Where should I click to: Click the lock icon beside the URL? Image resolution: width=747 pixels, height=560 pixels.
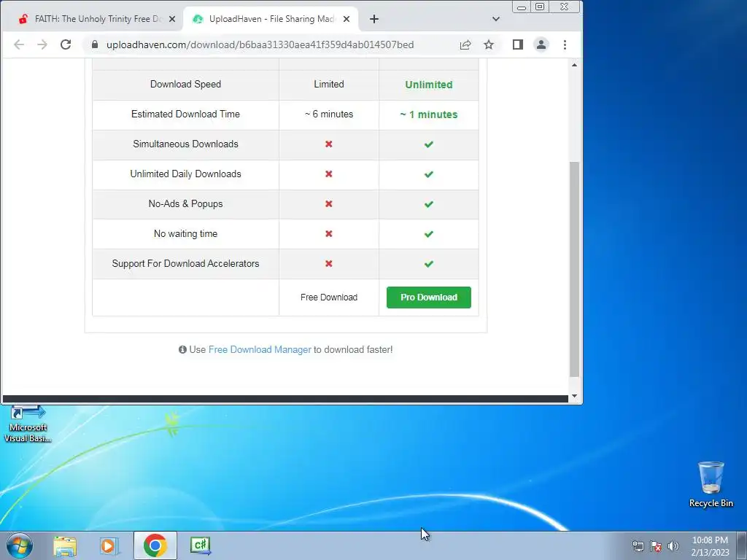click(x=95, y=44)
